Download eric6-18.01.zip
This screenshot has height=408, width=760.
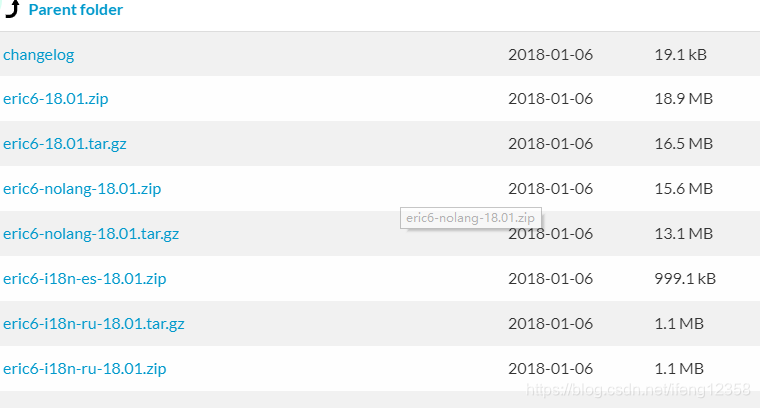click(x=56, y=99)
